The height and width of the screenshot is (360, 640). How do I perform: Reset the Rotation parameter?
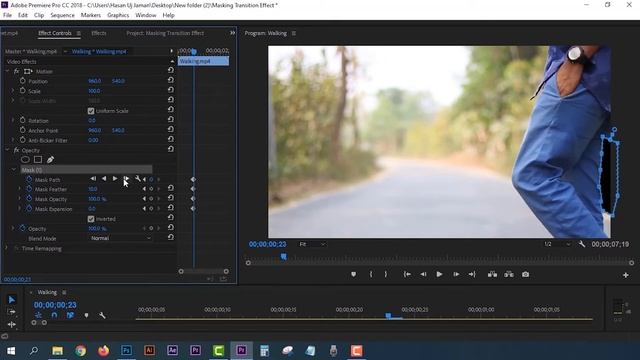(171, 120)
